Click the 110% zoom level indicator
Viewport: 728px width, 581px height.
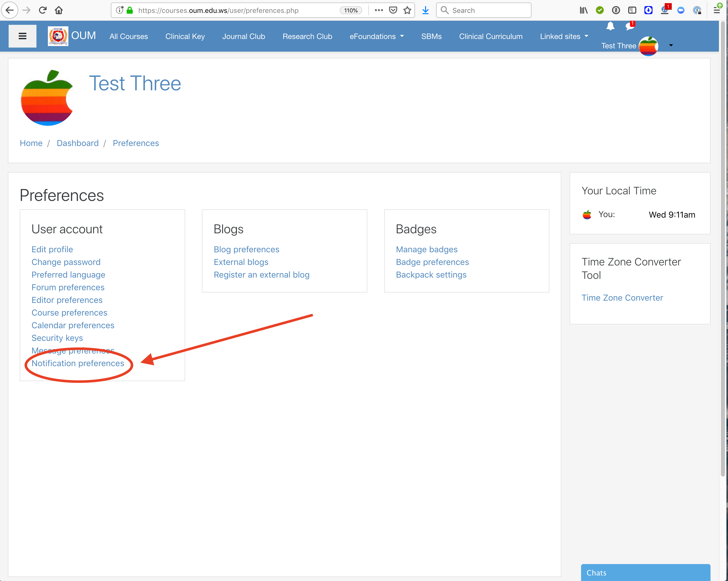pos(351,10)
